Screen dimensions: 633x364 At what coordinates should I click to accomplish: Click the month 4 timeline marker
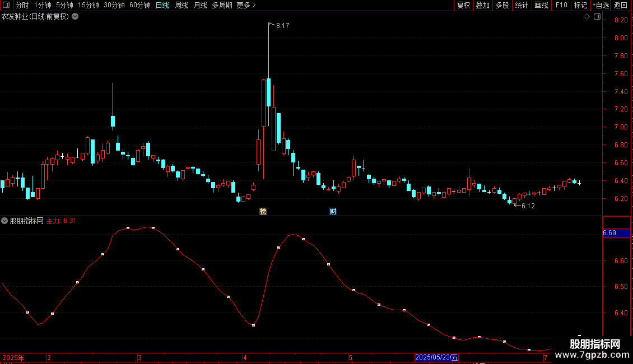[245, 358]
